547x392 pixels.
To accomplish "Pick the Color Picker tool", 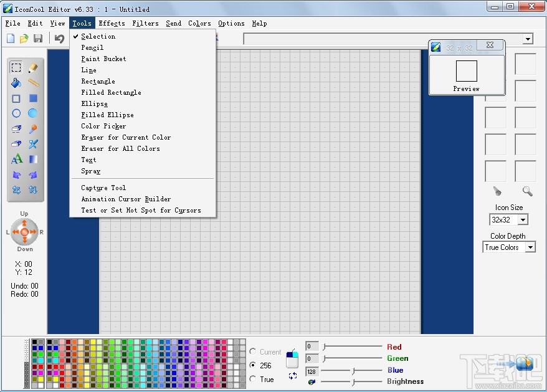I will point(103,126).
